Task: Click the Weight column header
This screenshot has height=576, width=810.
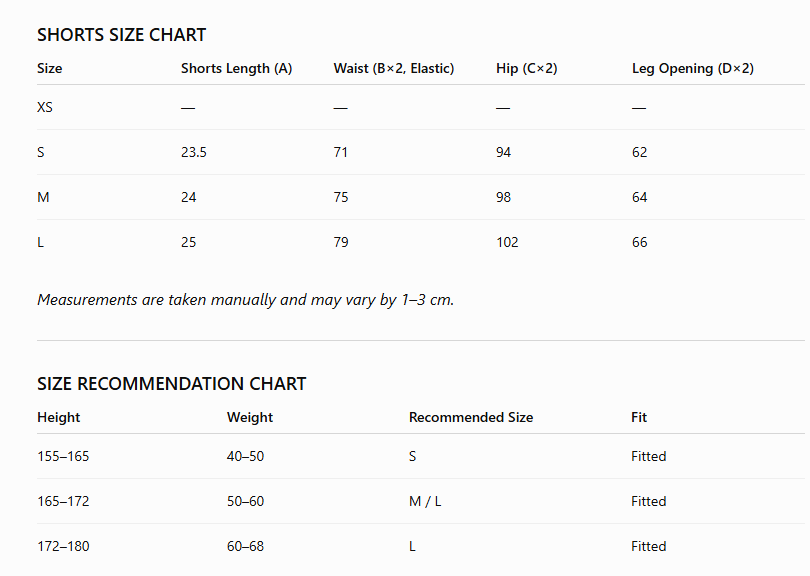Action: [x=250, y=417]
